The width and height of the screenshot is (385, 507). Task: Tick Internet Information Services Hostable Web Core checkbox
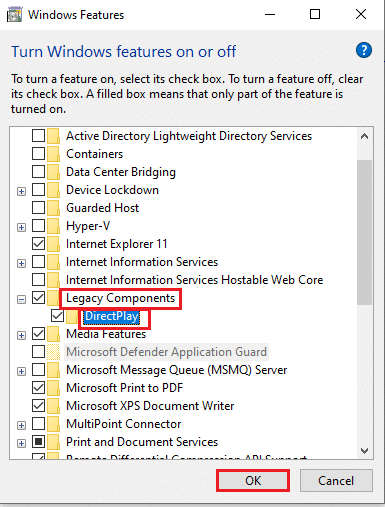coord(38,280)
